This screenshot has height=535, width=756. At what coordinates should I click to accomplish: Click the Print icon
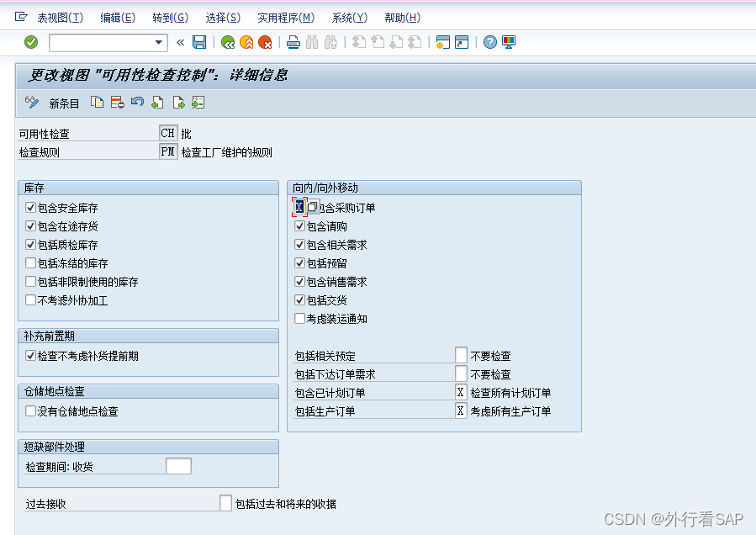tap(293, 42)
